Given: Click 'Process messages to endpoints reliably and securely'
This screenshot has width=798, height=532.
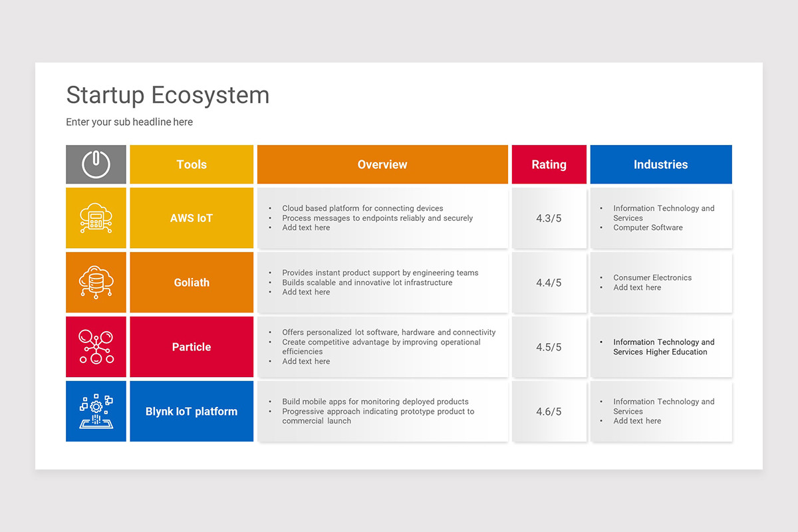Looking at the screenshot, I should (377, 218).
